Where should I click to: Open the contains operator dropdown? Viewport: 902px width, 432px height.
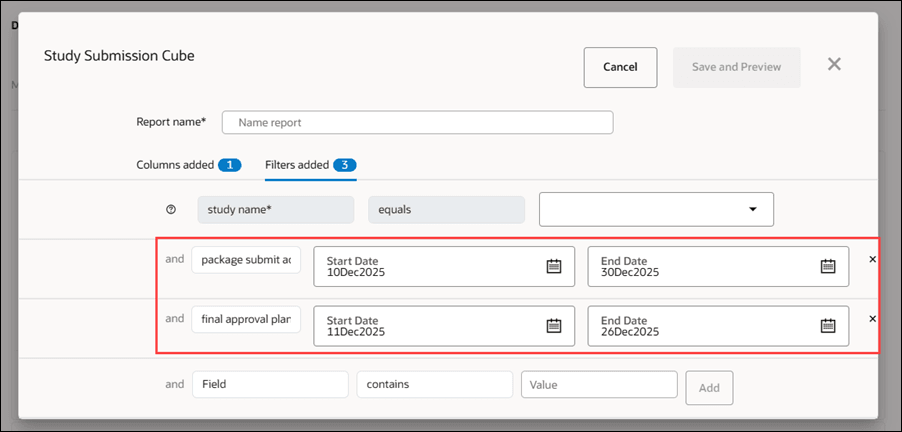click(434, 384)
